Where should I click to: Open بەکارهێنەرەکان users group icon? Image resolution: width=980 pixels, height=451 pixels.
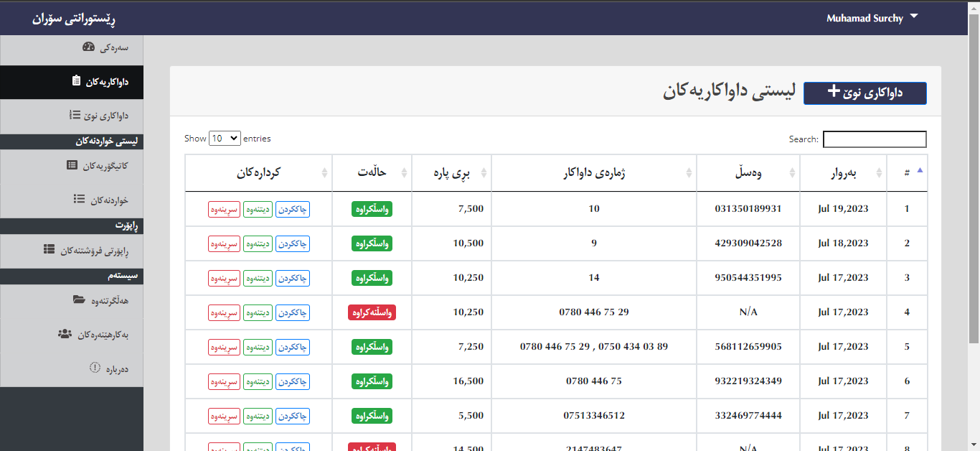point(65,334)
